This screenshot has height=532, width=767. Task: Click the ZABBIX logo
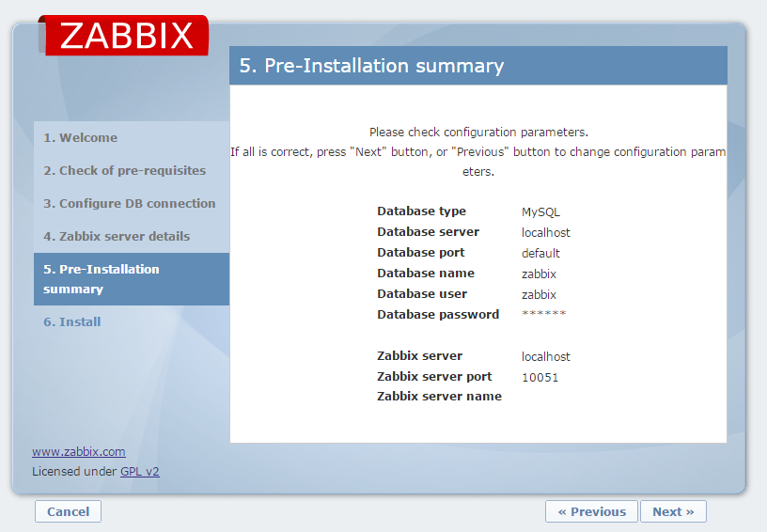(123, 35)
